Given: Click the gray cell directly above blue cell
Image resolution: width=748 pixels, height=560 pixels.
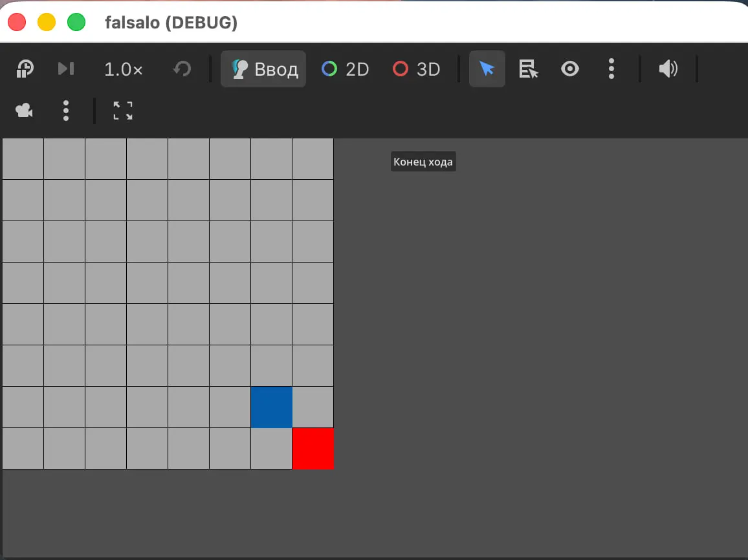Looking at the screenshot, I should coord(271,365).
